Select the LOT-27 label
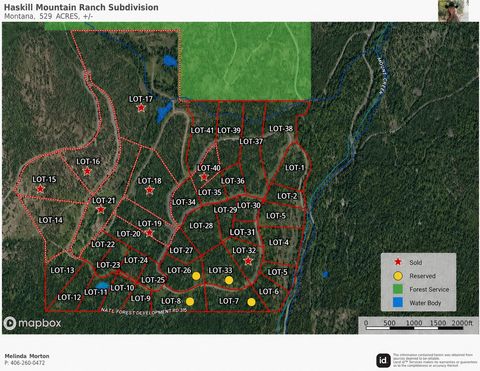 click(181, 250)
